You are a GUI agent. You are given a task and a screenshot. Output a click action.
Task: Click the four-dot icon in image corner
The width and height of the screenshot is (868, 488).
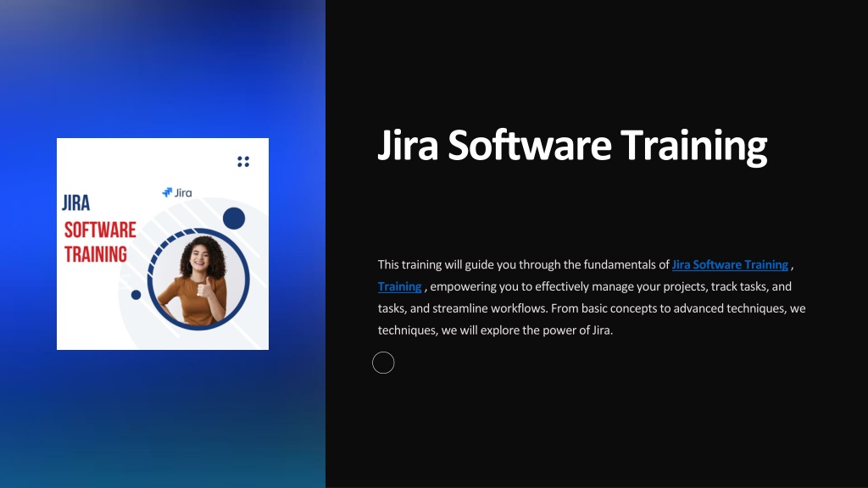243,162
